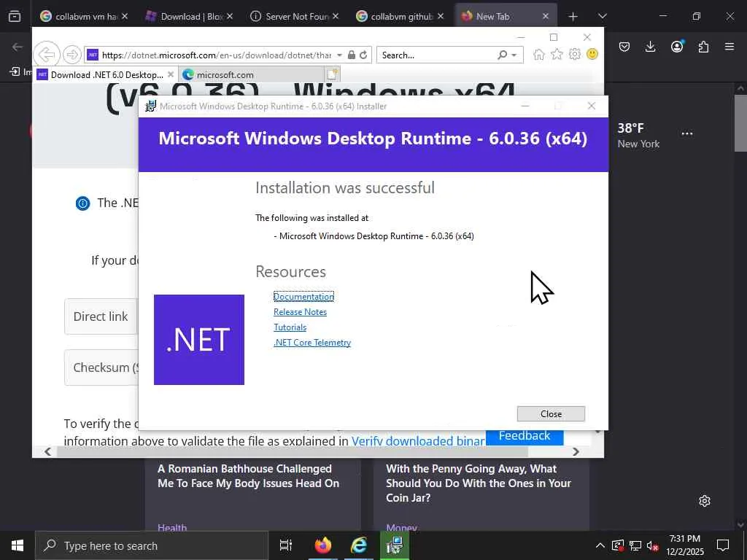Image resolution: width=747 pixels, height=560 pixels.
Task: Switch to Firefox on the taskbar
Action: coord(322,545)
